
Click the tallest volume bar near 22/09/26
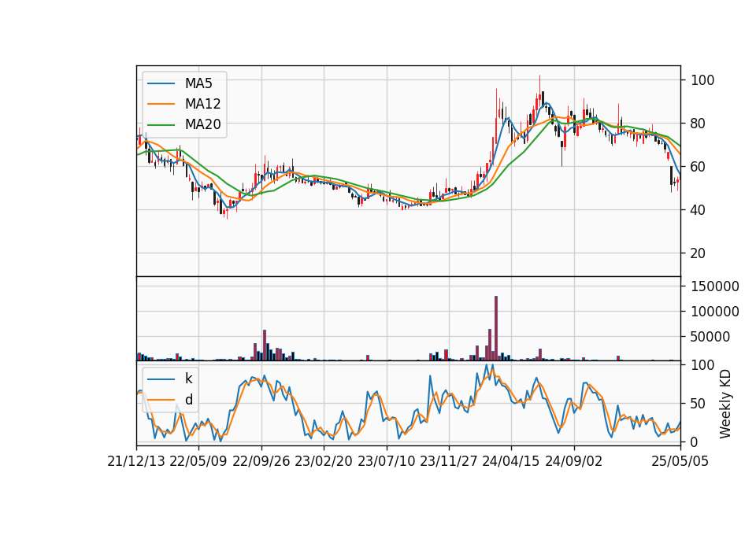click(265, 345)
